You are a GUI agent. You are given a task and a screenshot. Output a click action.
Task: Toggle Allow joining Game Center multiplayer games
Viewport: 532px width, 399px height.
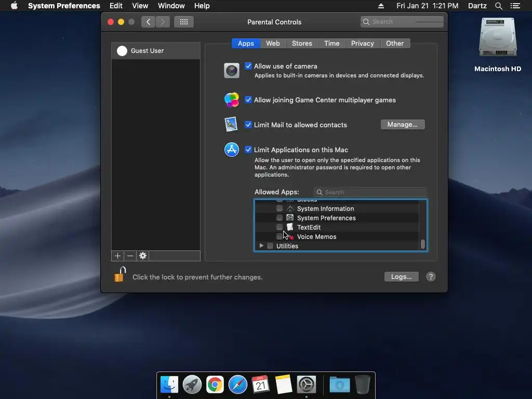248,100
